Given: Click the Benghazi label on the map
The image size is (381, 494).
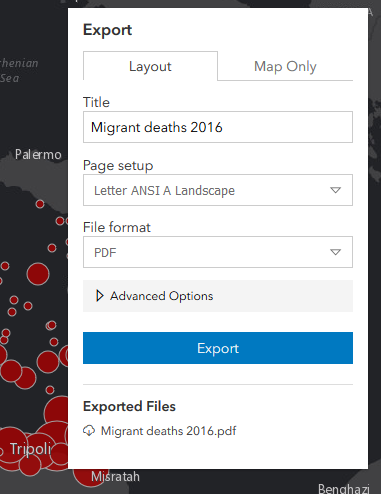Looking at the screenshot, I should point(344,488).
